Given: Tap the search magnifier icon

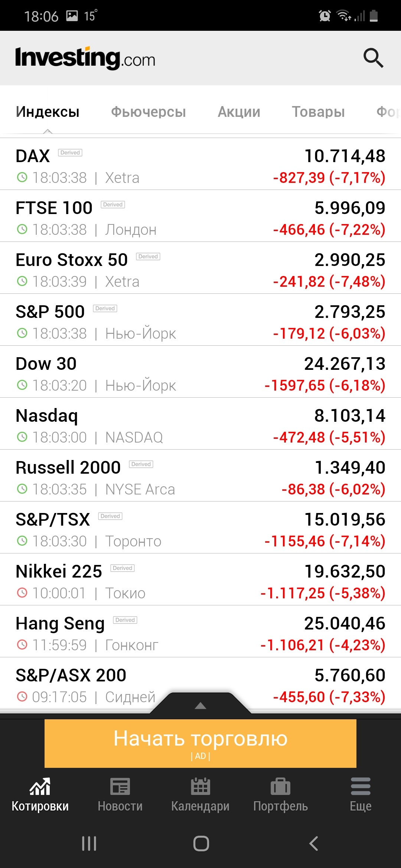Looking at the screenshot, I should click(x=373, y=58).
